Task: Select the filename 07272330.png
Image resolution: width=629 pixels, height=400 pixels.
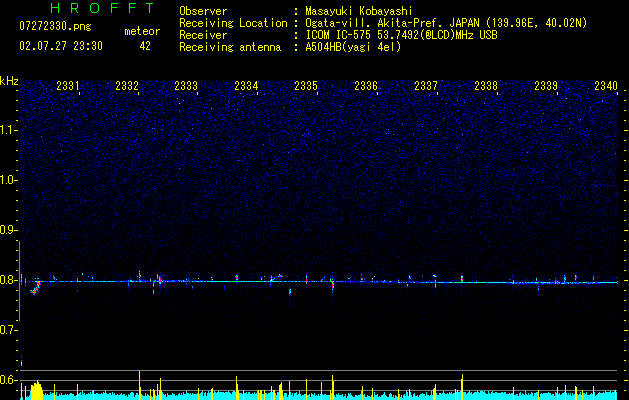Action: pyautogui.click(x=55, y=26)
